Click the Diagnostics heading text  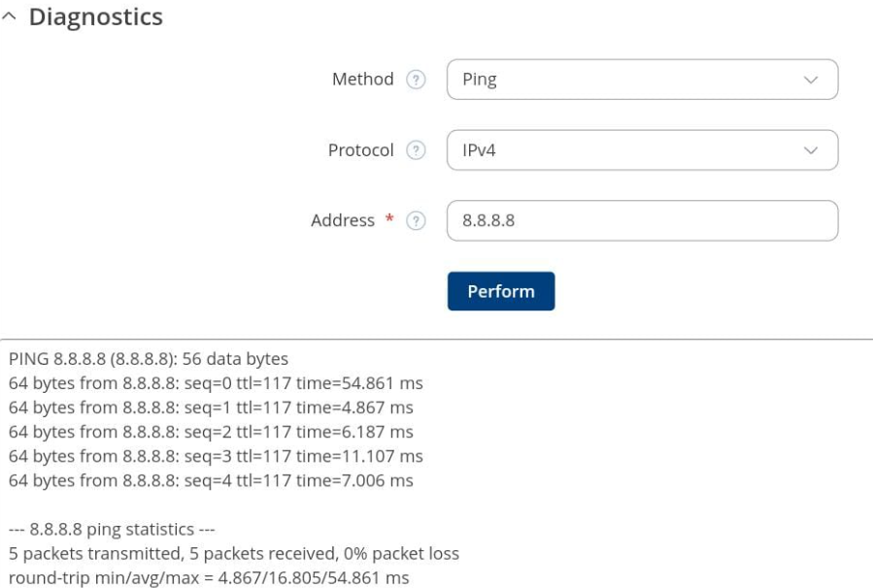[x=95, y=17]
